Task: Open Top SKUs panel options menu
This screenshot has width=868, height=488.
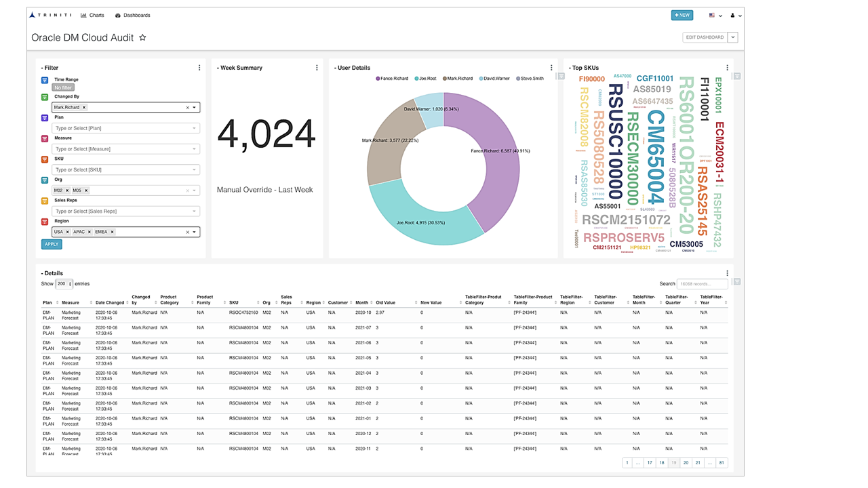Action: pos(728,68)
